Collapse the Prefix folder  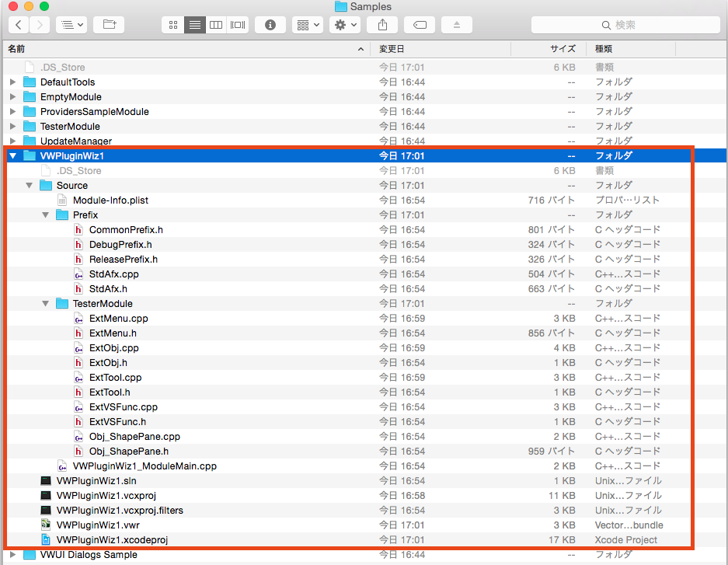[46, 215]
